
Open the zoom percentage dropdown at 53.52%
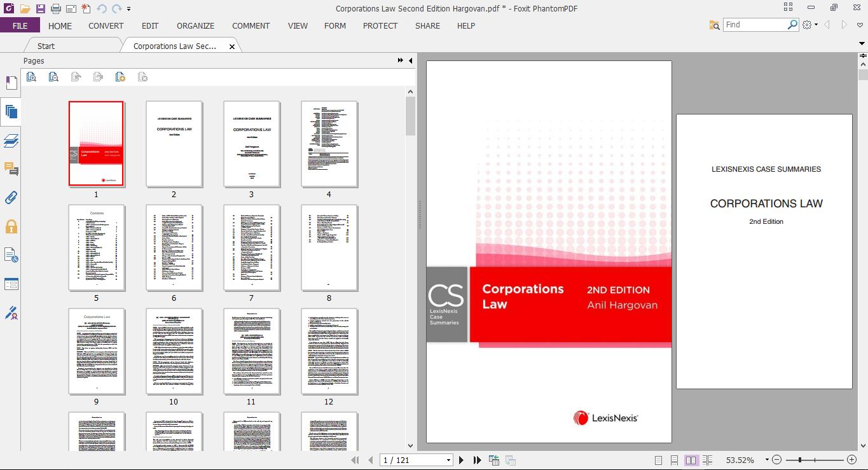click(x=768, y=460)
